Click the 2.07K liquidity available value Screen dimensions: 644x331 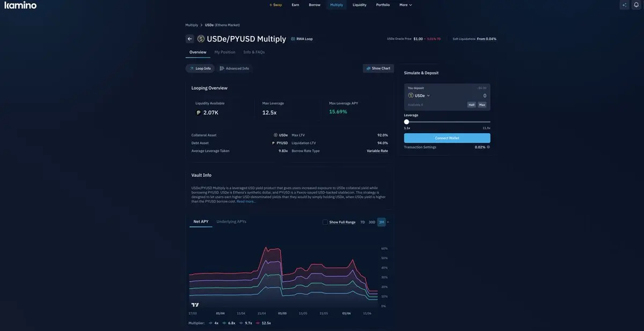(x=211, y=113)
